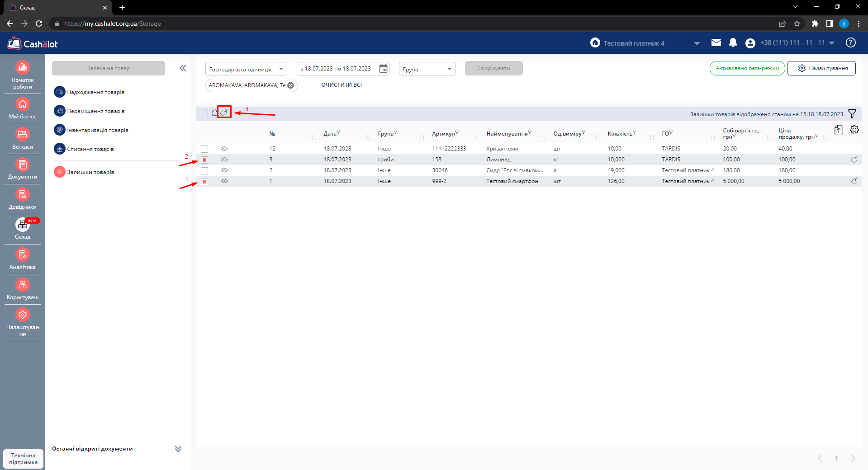Open the help question mark icon
The image size is (868, 470).
click(x=850, y=43)
